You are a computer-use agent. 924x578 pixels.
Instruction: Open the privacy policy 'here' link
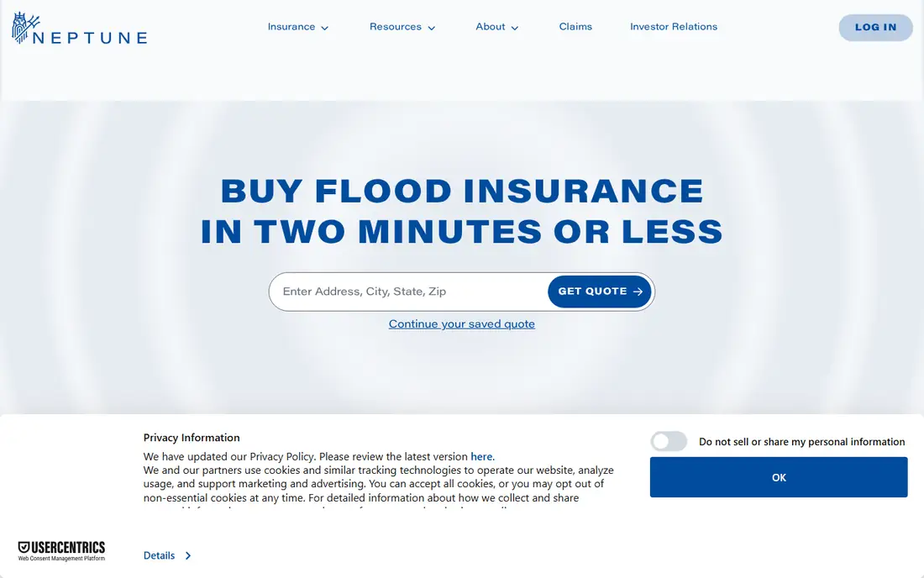coord(481,457)
